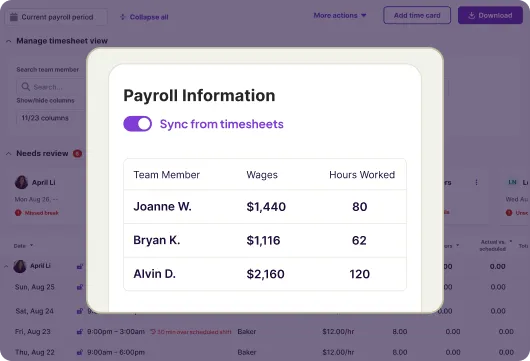The image size is (530, 361).
Task: Click the Collapse all arrows icon
Action: (123, 17)
